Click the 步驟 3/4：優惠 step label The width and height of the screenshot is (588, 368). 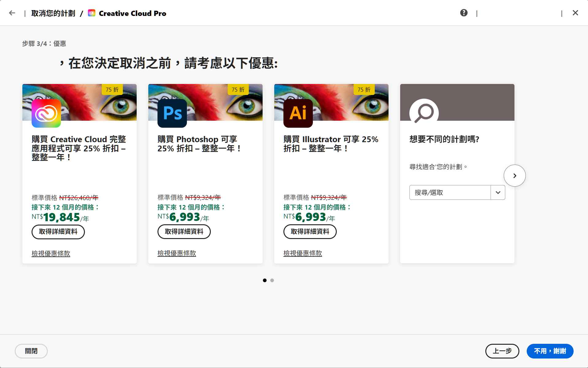(44, 44)
